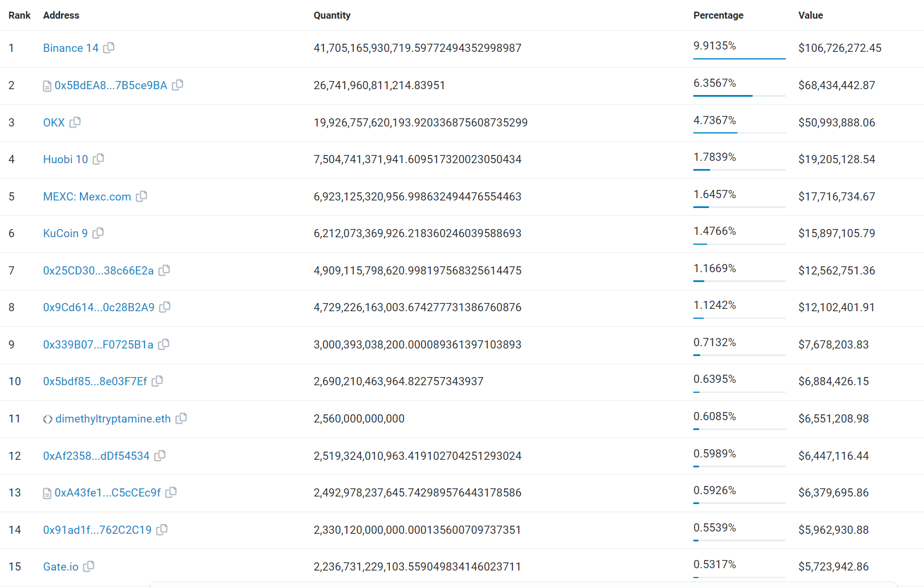Select value $5,723,942.86
The height and width of the screenshot is (588, 924).
click(834, 566)
